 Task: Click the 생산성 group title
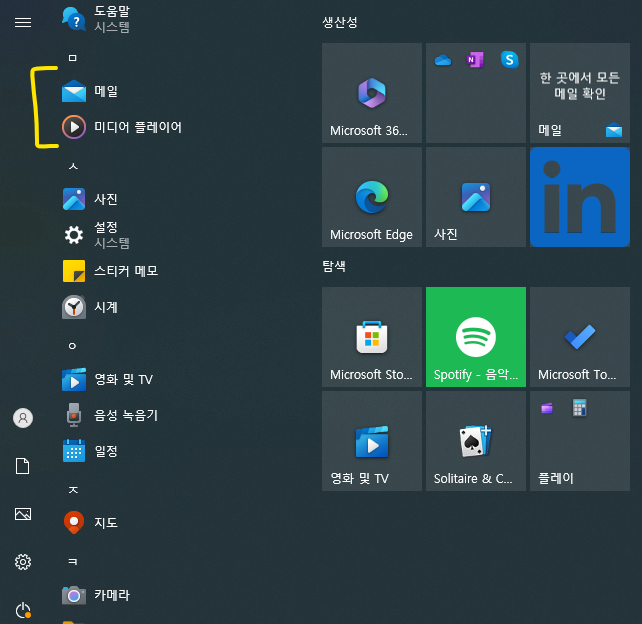coord(340,23)
